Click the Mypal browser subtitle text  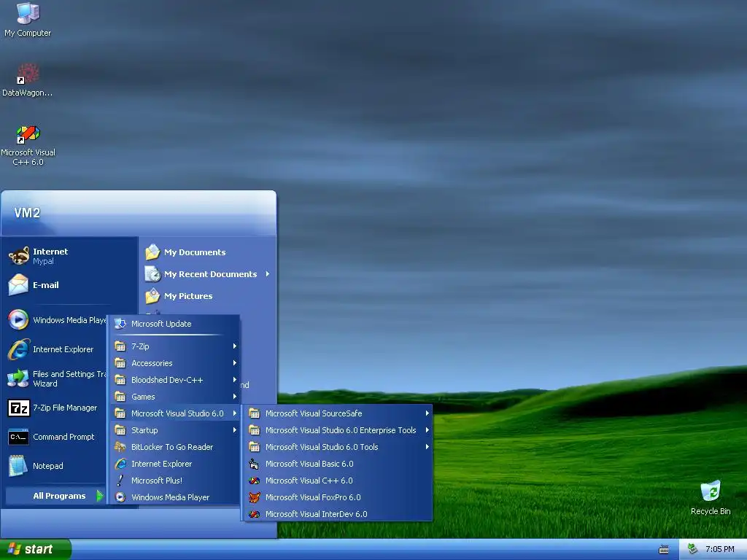click(43, 262)
